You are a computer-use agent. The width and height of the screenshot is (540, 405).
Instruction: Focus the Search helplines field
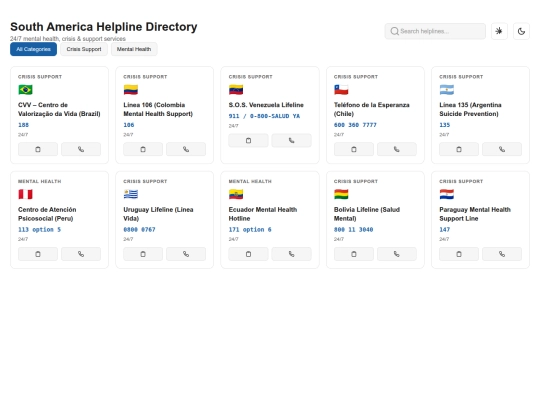point(435,31)
